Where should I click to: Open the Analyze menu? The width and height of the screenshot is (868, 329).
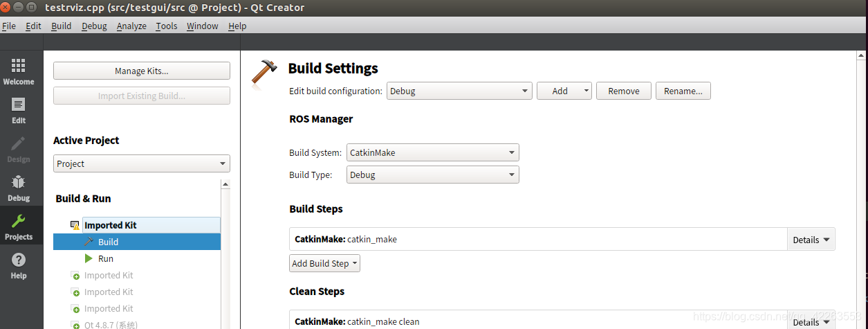pyautogui.click(x=131, y=26)
